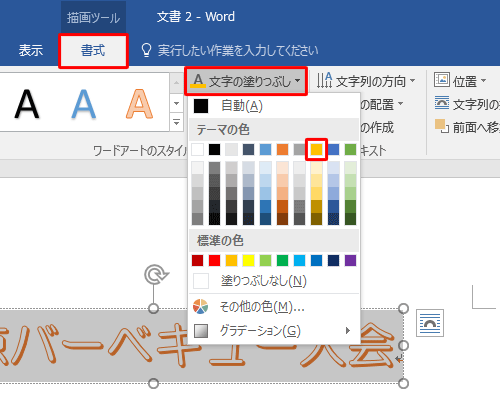Switch to the 表示 ribbon tab

tap(31, 51)
